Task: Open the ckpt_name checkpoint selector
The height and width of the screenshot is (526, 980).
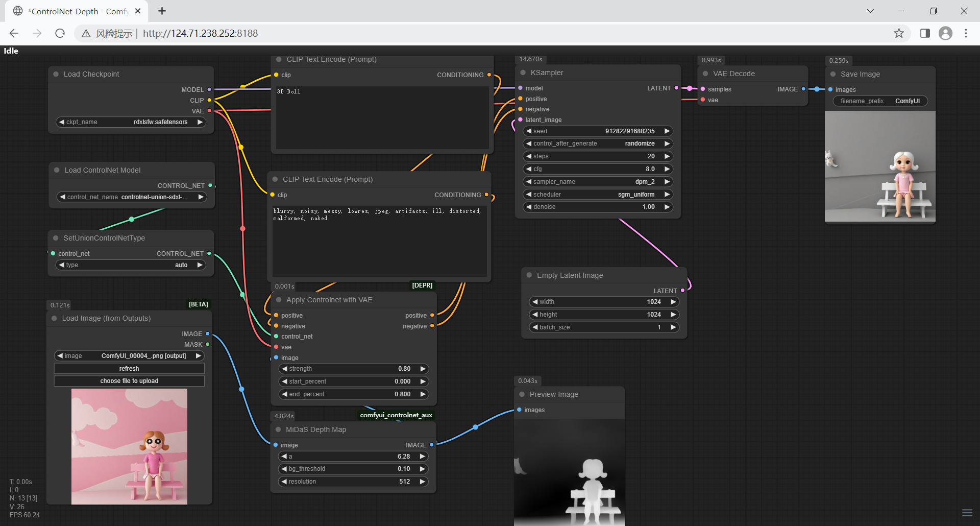Action: click(131, 122)
